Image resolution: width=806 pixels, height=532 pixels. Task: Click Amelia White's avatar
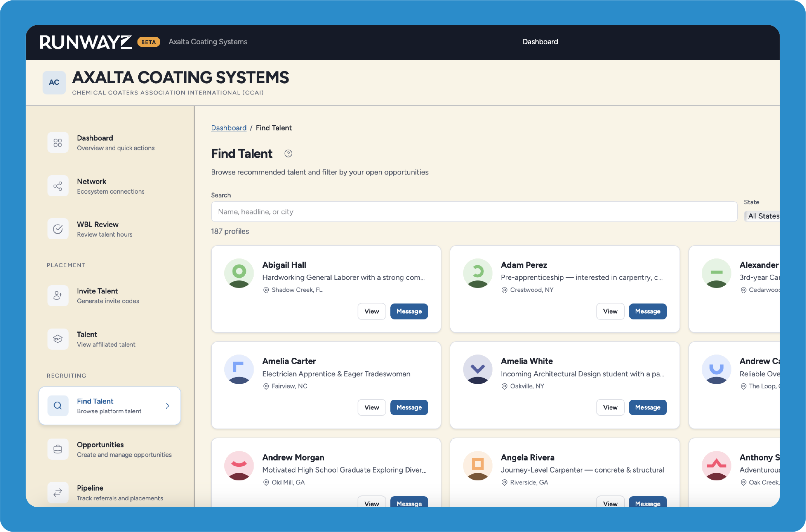point(477,369)
